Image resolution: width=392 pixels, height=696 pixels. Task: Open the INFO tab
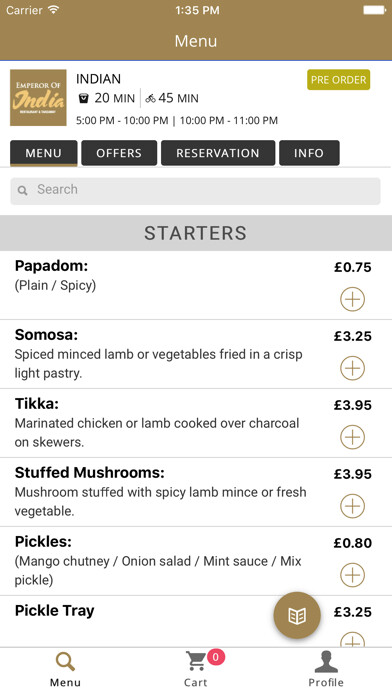coord(309,153)
